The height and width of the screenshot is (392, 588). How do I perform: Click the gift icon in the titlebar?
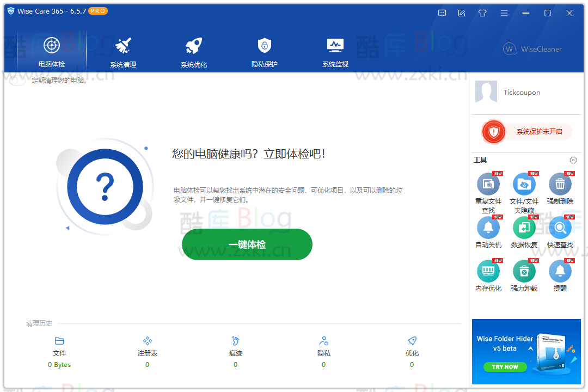482,13
